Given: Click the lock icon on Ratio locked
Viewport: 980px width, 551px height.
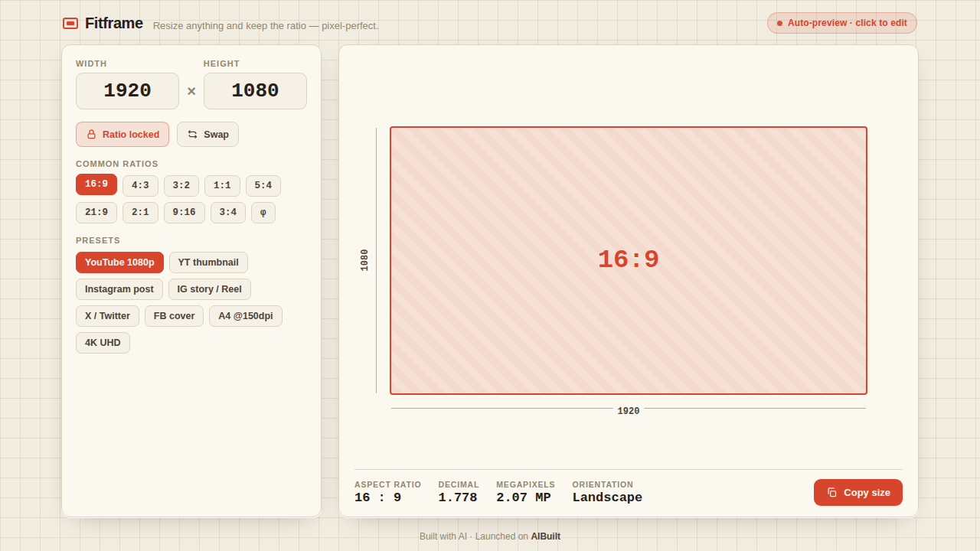Looking at the screenshot, I should 92,135.
